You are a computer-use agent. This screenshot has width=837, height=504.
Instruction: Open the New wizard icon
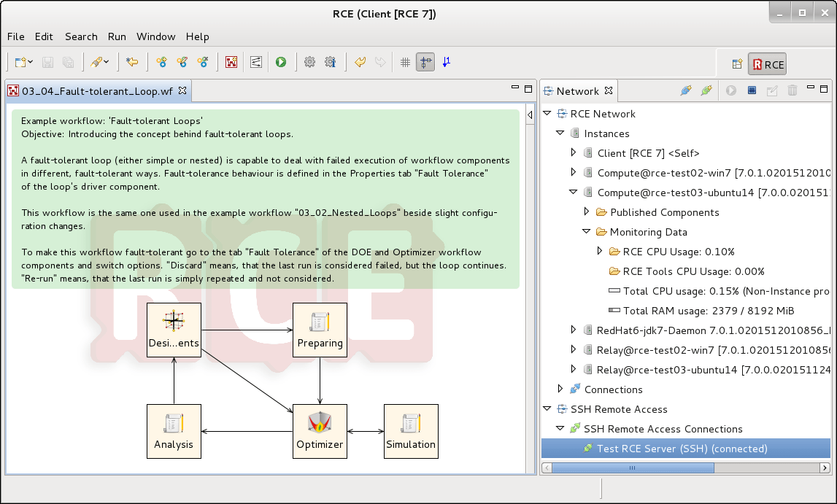point(20,63)
